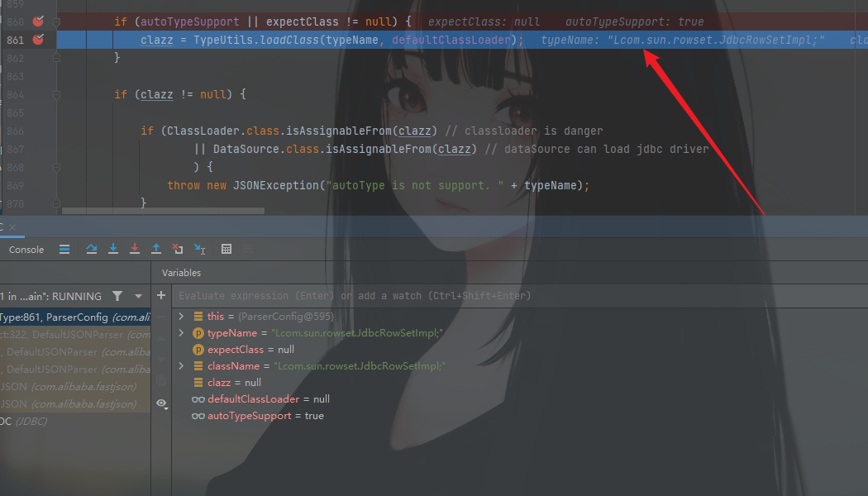
Task: Click the 'this' variable field icon
Action: click(198, 316)
